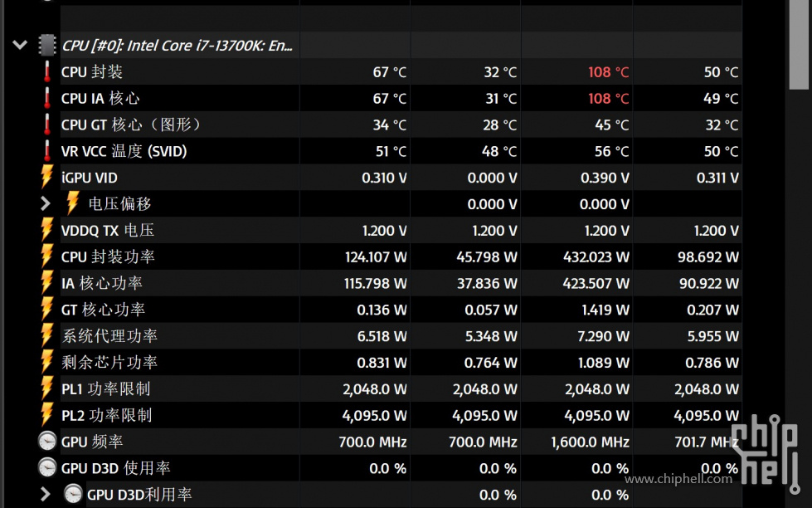Click the lightning icon for VDDQ TX 电压
The image size is (812, 508).
(x=47, y=230)
